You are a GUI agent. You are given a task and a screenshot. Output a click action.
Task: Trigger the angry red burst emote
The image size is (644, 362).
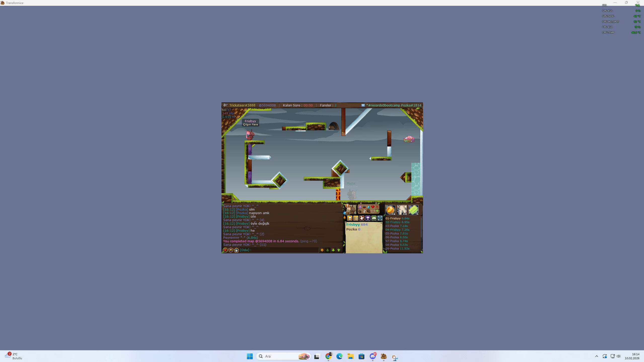click(377, 207)
